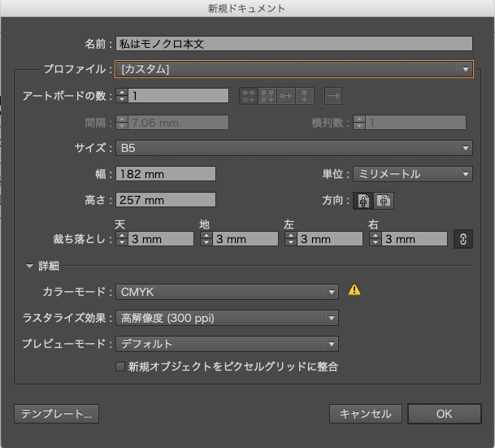This screenshot has width=495, height=448.
Task: Click the yellow color mode warning icon
Action: point(354,289)
